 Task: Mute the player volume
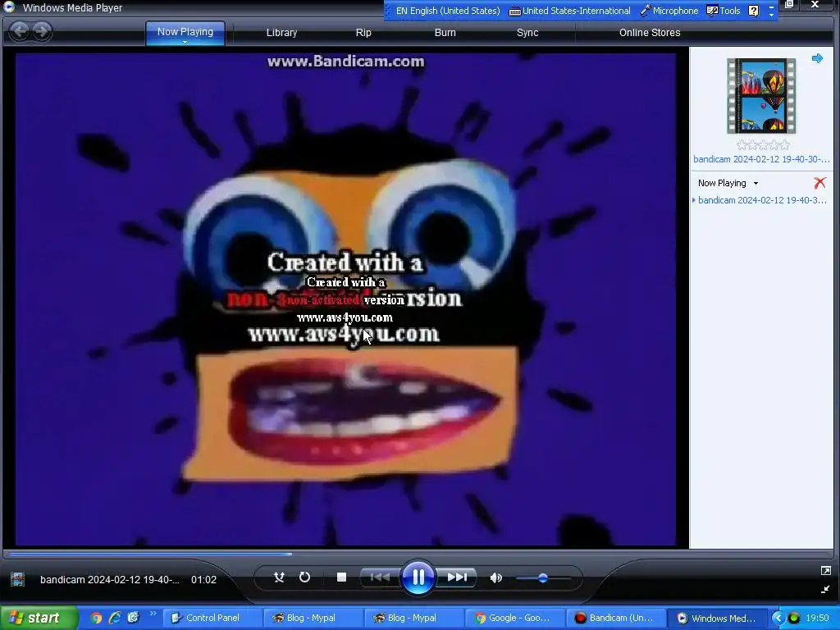coord(495,577)
